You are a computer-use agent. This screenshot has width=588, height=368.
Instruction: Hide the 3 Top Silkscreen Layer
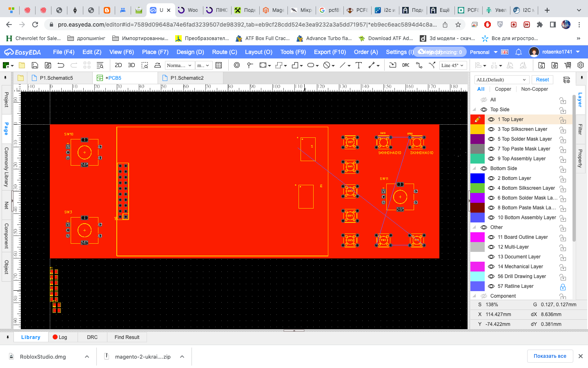coord(491,129)
